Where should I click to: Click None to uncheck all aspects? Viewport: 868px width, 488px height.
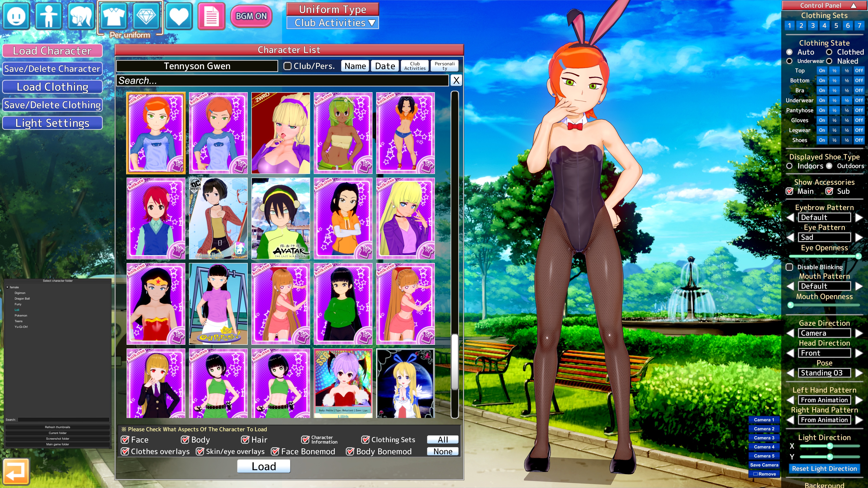pyautogui.click(x=443, y=452)
